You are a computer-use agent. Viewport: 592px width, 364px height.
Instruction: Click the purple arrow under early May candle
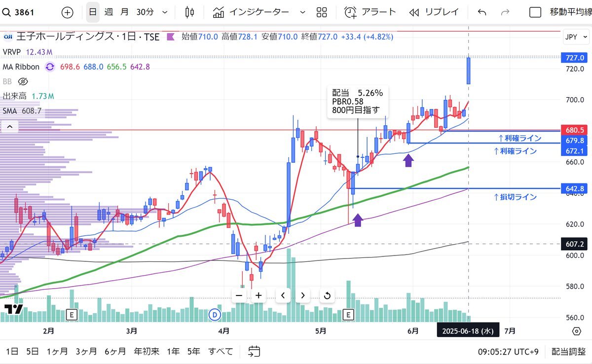(358, 219)
